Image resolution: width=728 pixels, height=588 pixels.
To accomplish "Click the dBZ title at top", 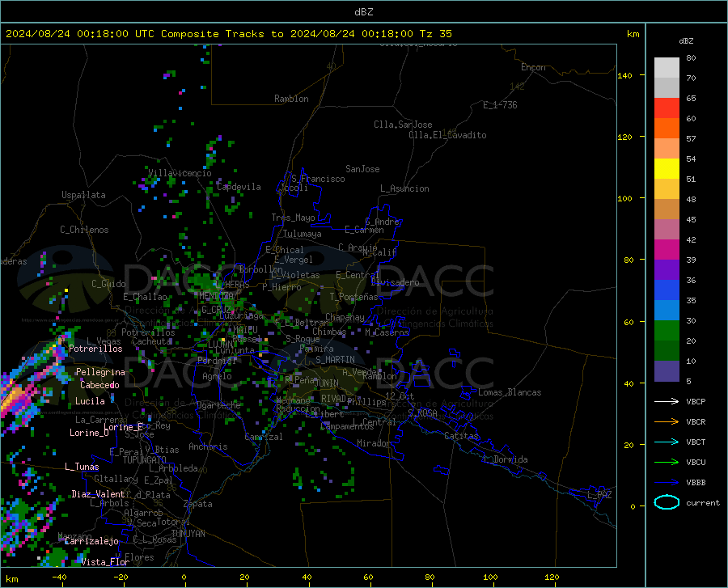I will coord(363,12).
